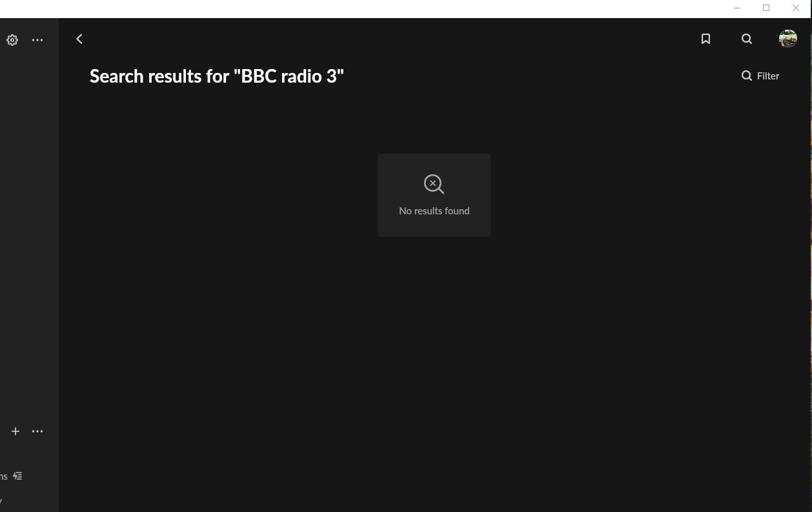
Task: Open the ellipsis menu beside the plus icon
Action: [37, 431]
